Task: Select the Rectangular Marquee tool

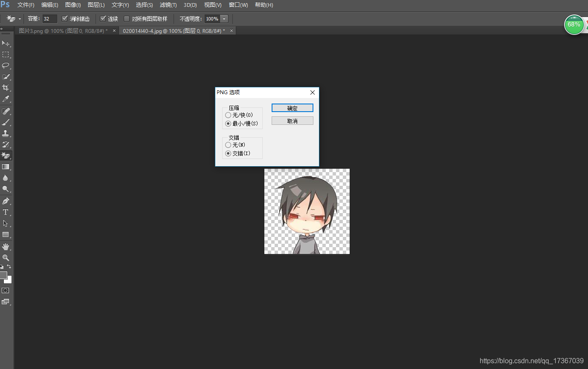Action: click(6, 54)
